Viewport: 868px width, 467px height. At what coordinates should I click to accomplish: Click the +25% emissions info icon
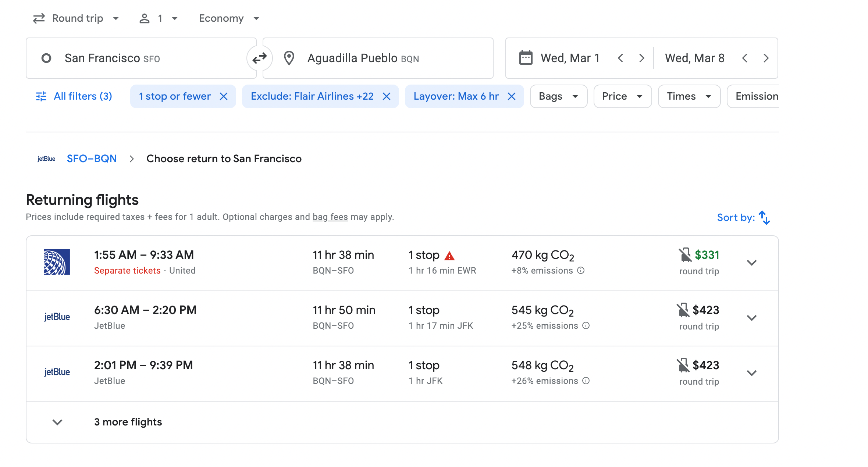pyautogui.click(x=586, y=326)
